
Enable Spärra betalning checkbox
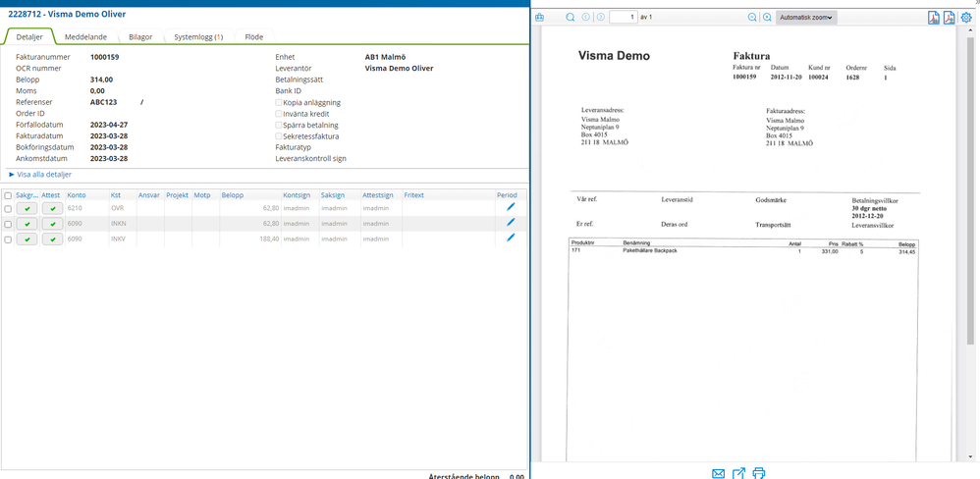click(x=279, y=125)
